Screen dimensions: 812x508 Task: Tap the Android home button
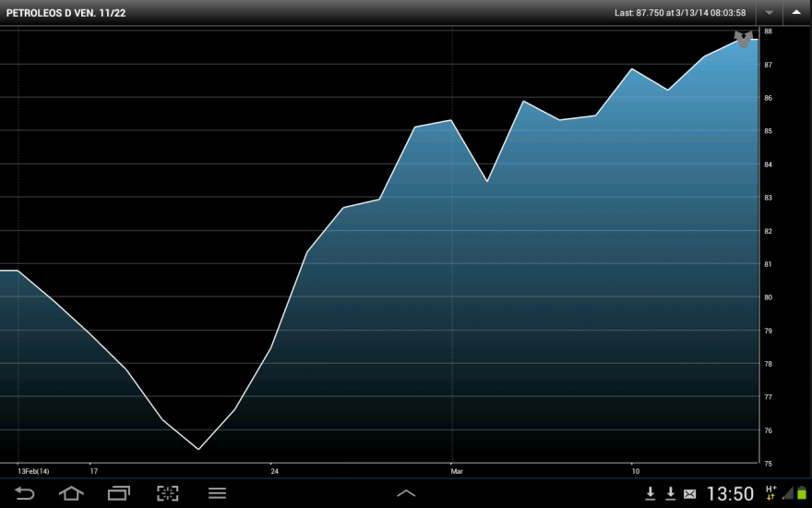[x=71, y=493]
